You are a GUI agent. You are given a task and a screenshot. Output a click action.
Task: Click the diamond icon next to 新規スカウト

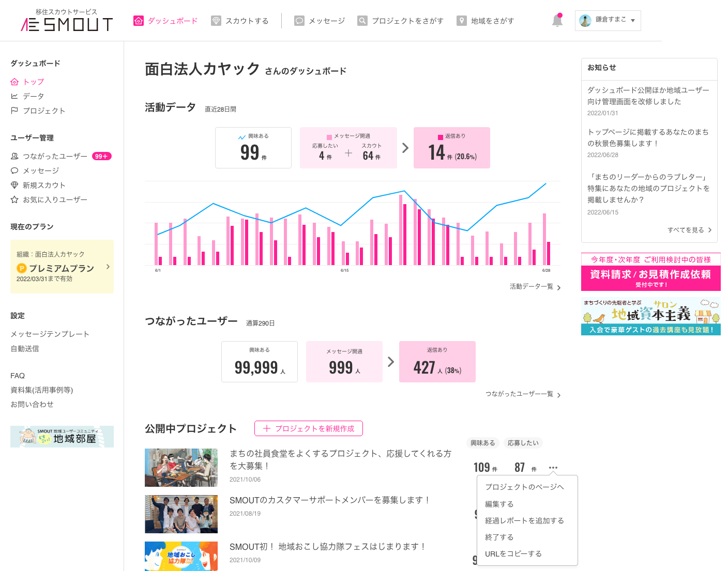coord(14,185)
